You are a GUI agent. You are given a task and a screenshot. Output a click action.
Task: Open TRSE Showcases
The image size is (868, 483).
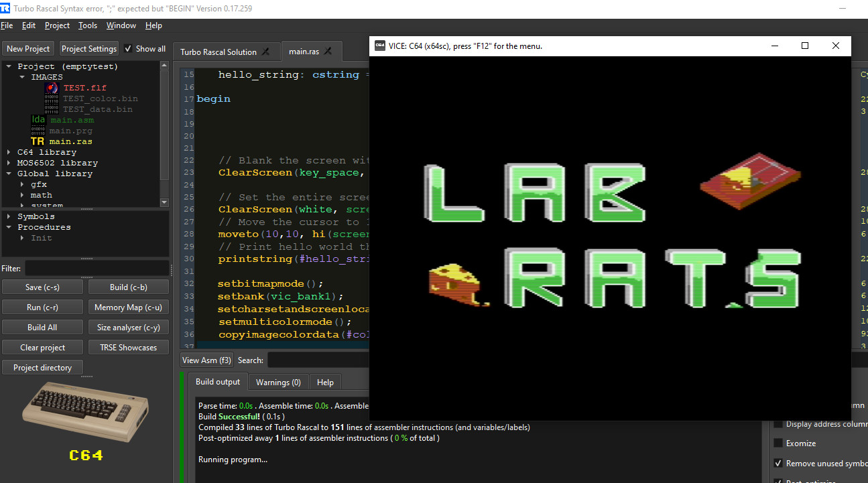point(128,347)
